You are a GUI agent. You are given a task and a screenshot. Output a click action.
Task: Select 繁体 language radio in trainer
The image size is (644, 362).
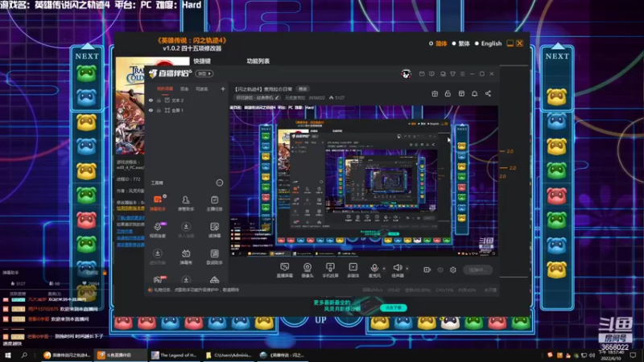(454, 43)
